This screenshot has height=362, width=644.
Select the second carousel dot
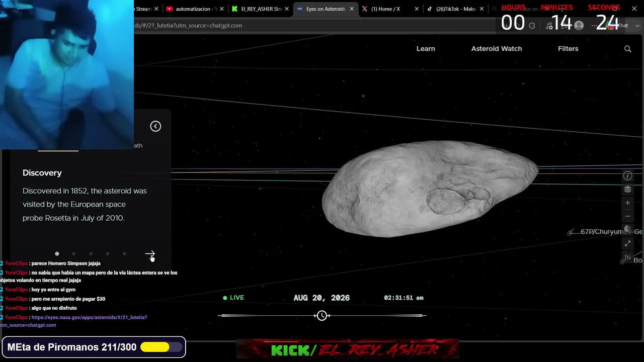(x=74, y=254)
